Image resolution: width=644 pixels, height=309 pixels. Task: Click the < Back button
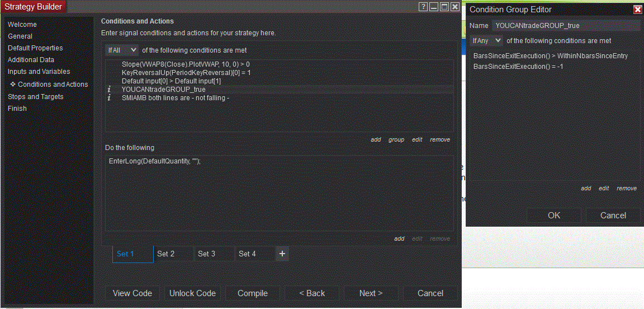pos(312,293)
